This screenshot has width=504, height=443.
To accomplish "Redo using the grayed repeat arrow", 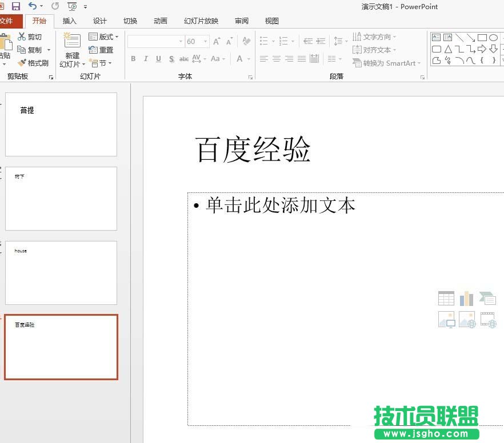I will tap(55, 6).
